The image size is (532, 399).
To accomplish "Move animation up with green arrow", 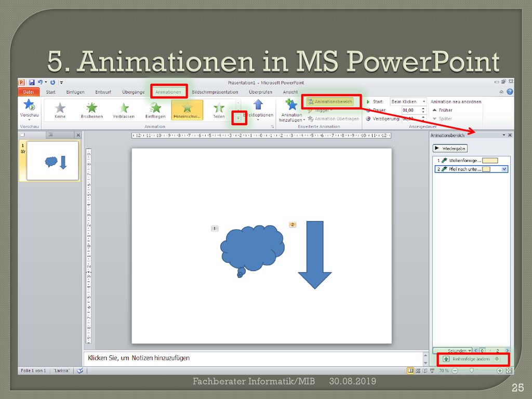I will point(446,359).
